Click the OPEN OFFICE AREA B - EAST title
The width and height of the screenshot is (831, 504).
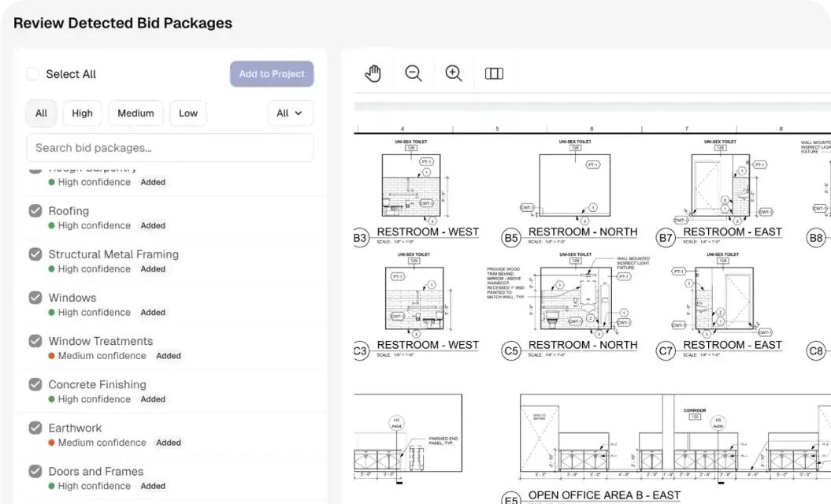[x=604, y=495]
